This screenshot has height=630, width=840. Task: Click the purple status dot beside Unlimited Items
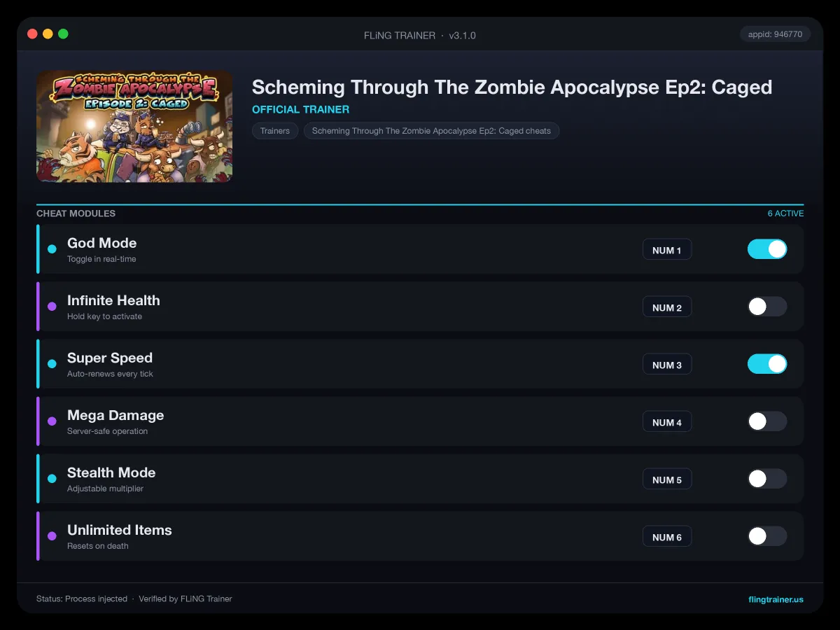coord(52,536)
